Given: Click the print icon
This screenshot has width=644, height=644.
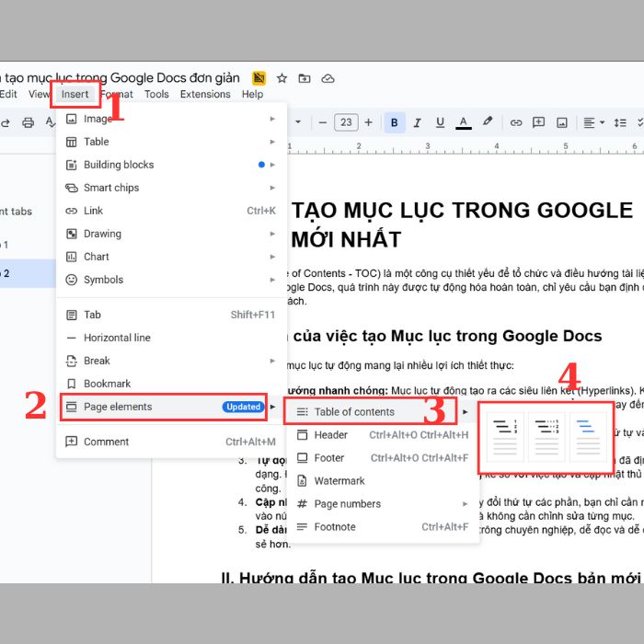Looking at the screenshot, I should 28,122.
